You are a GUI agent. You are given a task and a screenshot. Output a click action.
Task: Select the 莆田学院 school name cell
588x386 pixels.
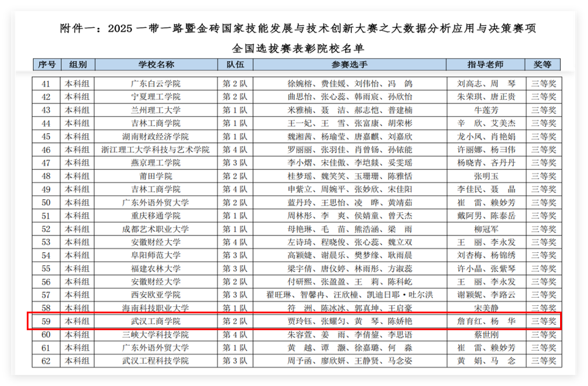(x=156, y=176)
